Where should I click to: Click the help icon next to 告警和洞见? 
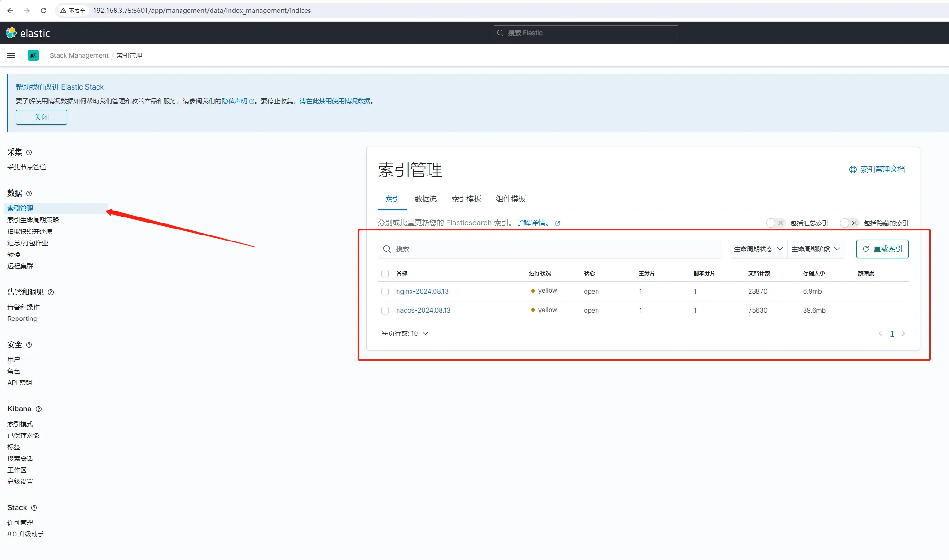point(51,292)
